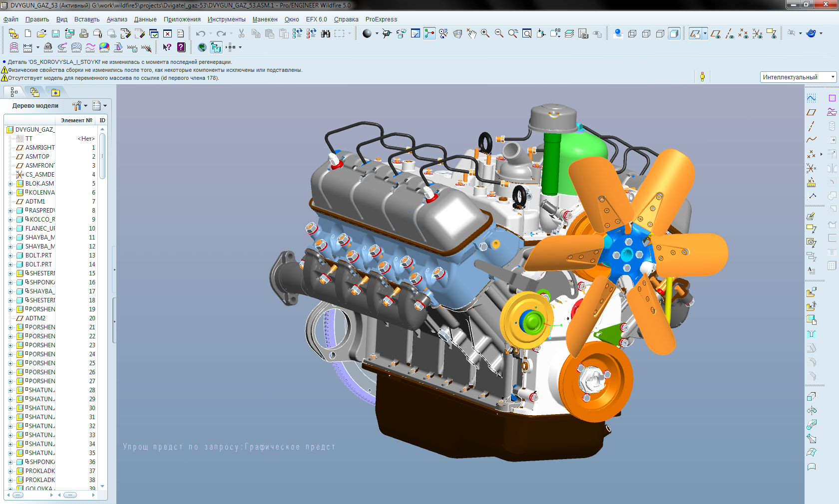
Task: Click the assemble component icon
Action: [x=812, y=292]
